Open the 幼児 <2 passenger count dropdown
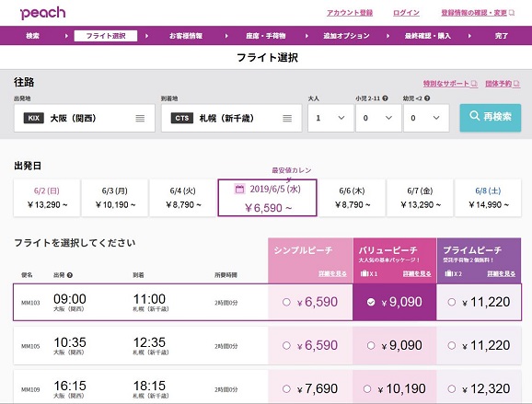Screen dimensions: 532x404 [x=426, y=118]
